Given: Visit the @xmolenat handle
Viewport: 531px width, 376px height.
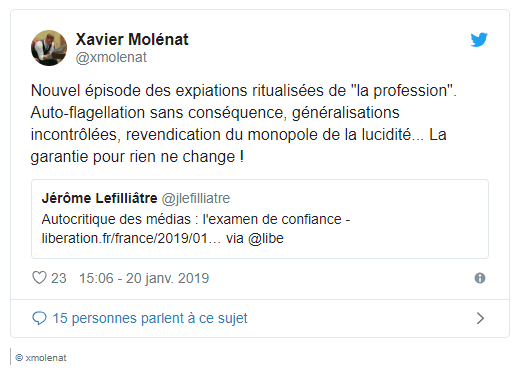Looking at the screenshot, I should click(111, 58).
